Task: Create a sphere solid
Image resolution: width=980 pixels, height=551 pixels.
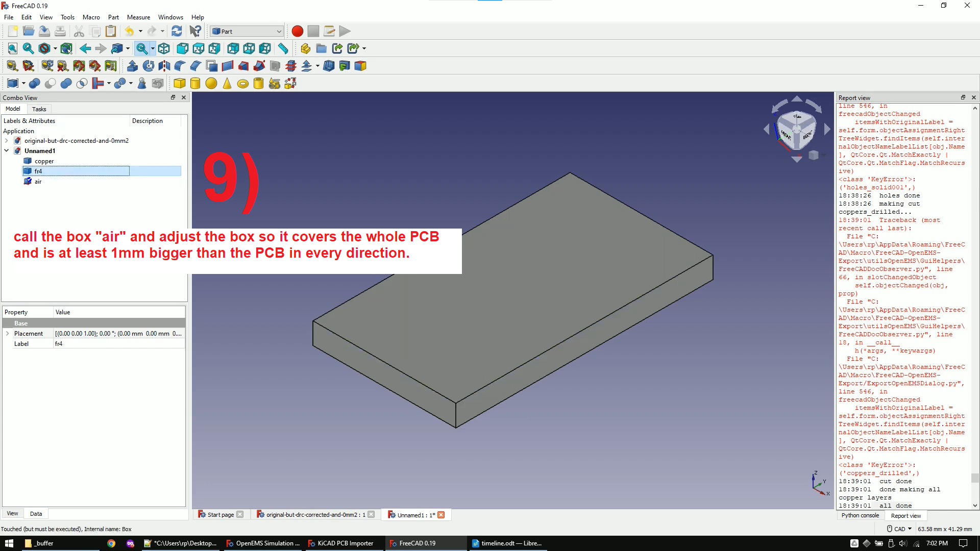Action: [x=211, y=83]
